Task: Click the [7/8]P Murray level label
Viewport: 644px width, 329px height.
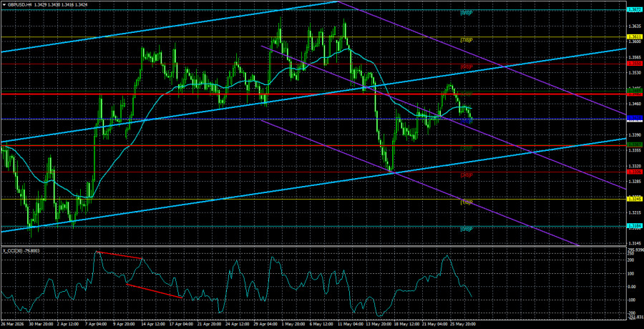Action: click(467, 40)
